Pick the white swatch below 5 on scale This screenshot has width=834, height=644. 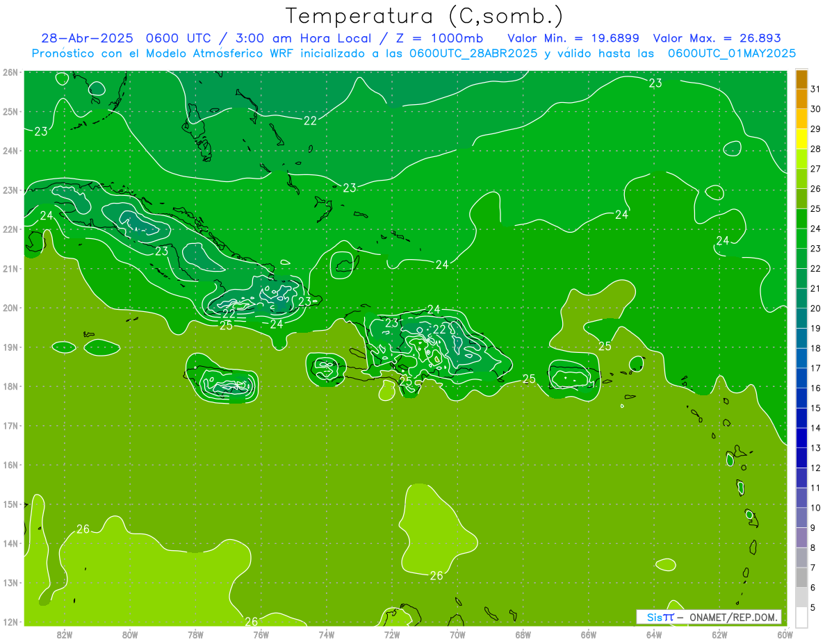(x=802, y=617)
